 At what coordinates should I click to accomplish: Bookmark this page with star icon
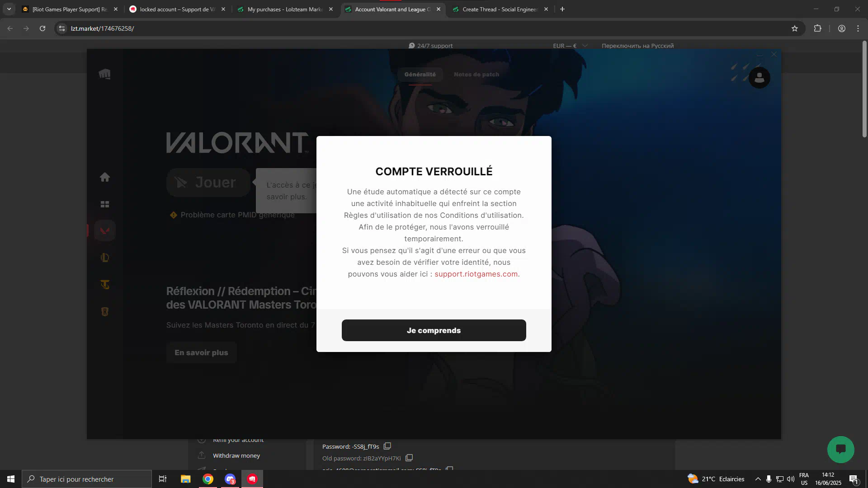795,28
